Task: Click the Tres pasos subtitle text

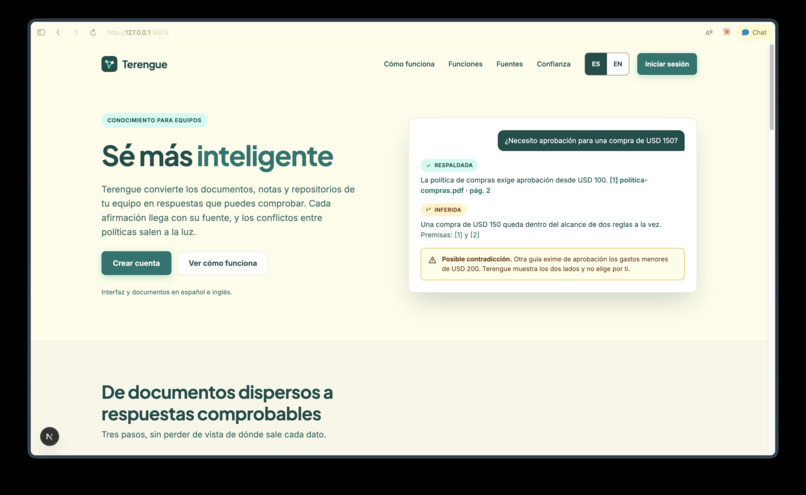Action: pyautogui.click(x=214, y=434)
